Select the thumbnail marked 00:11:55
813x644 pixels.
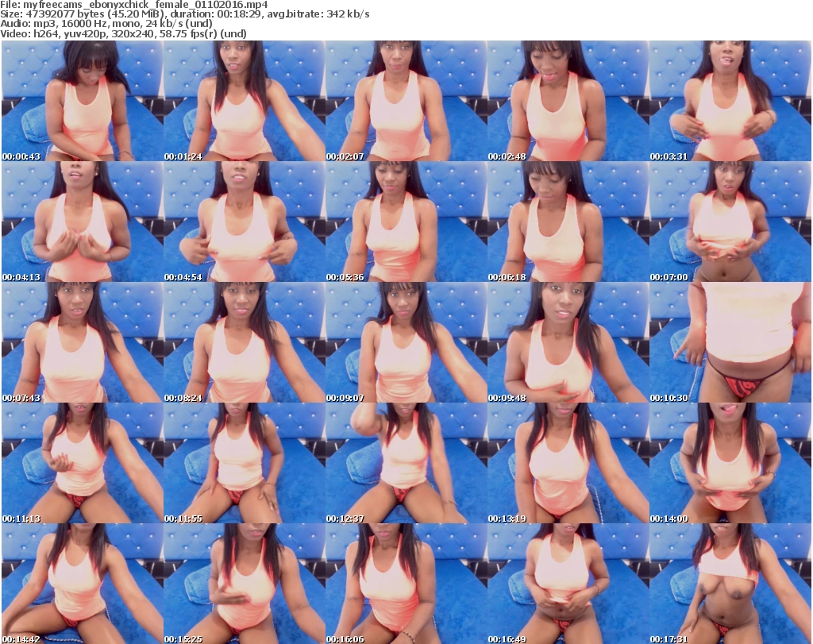point(244,463)
